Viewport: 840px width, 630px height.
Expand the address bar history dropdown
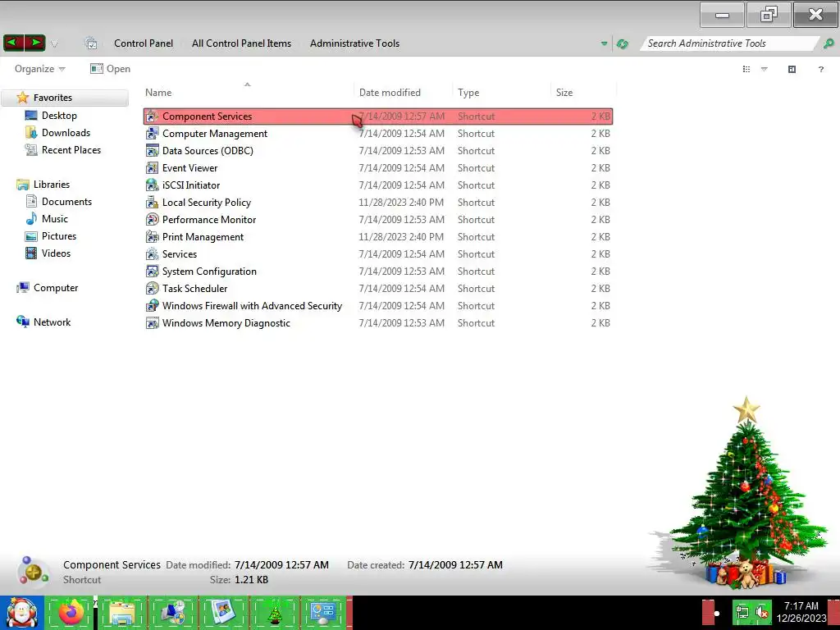tap(604, 44)
